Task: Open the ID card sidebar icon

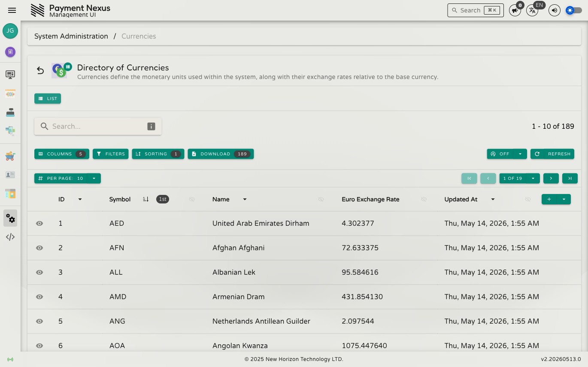Action: coord(10,175)
